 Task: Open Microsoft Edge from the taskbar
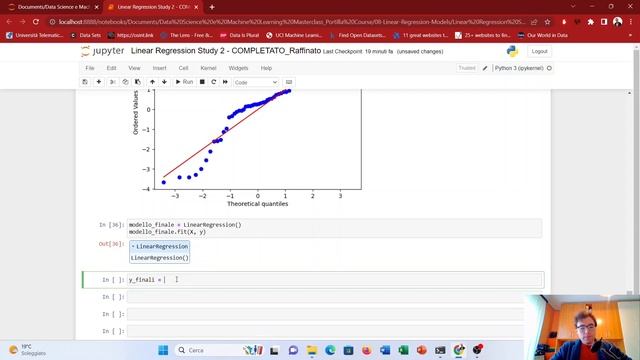pos(330,350)
